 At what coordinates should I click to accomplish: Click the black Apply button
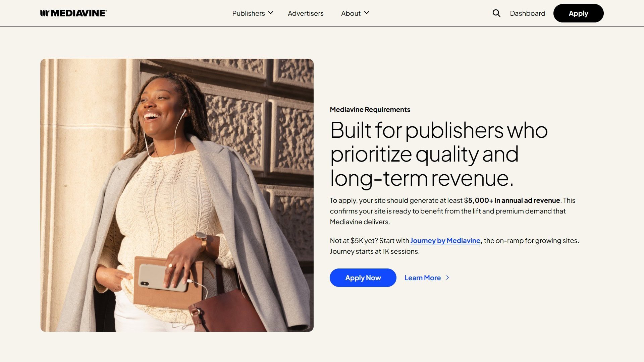(578, 13)
